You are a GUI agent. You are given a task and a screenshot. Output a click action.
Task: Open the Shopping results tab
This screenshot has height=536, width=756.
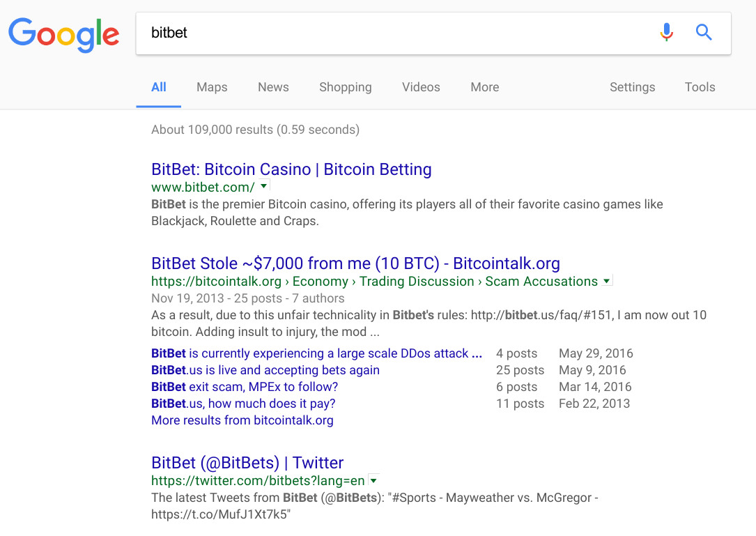pos(345,87)
